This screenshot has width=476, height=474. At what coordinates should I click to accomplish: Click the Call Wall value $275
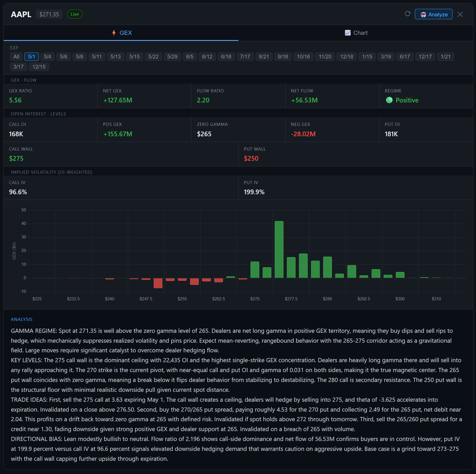coord(16,158)
